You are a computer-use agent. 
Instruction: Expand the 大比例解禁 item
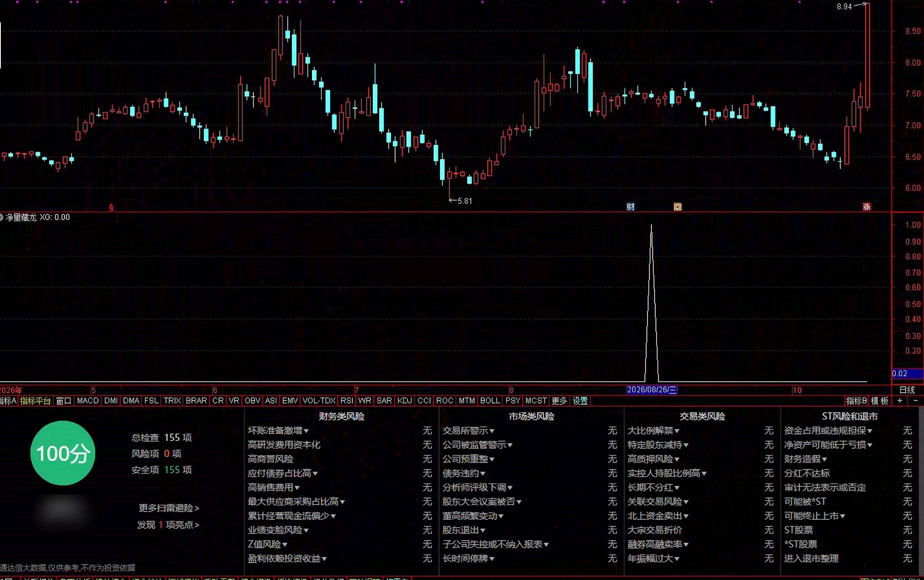click(x=653, y=431)
